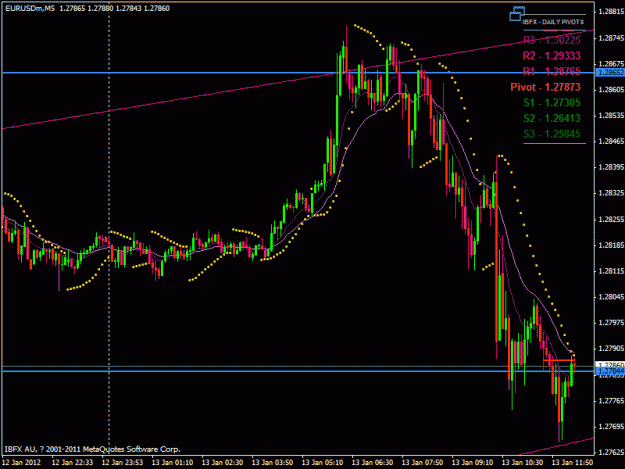Click the blue overlapping squares icon
Viewport: 625px width, 469px height.
click(517, 14)
